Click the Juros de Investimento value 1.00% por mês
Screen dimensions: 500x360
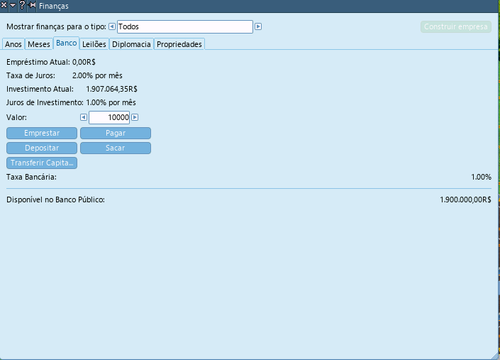click(x=111, y=102)
